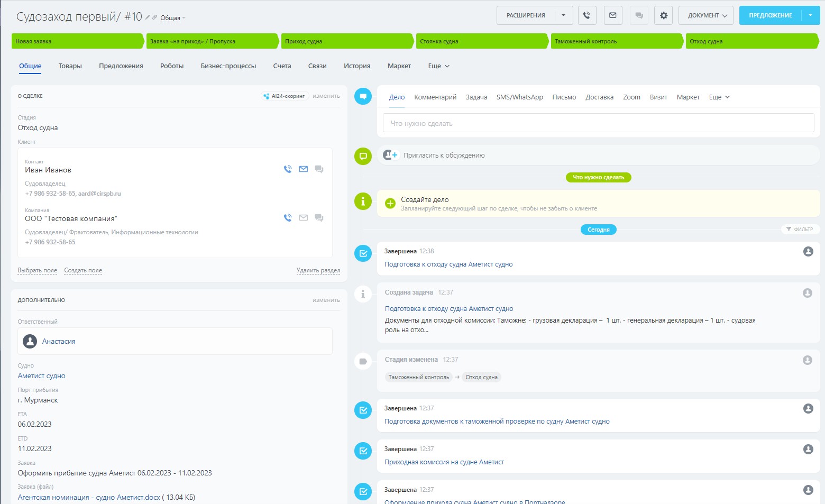Select the Задача activity tab
Image resolution: width=825 pixels, height=504 pixels.
point(476,97)
